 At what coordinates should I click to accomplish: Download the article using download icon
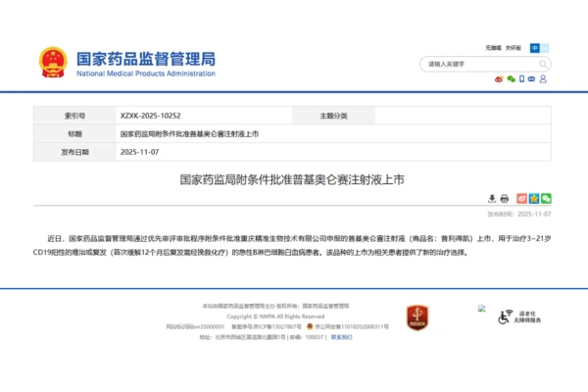493,198
